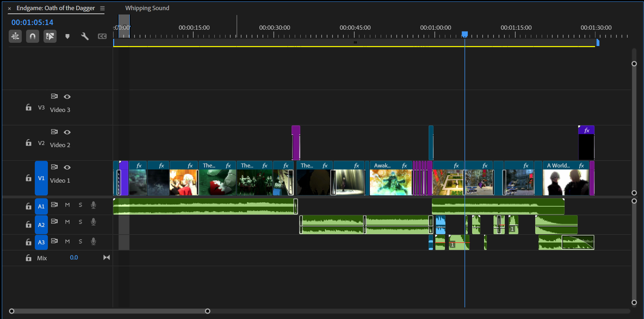Switch to Whipping Sound sequence tab
The width and height of the screenshot is (644, 319).
click(x=147, y=8)
